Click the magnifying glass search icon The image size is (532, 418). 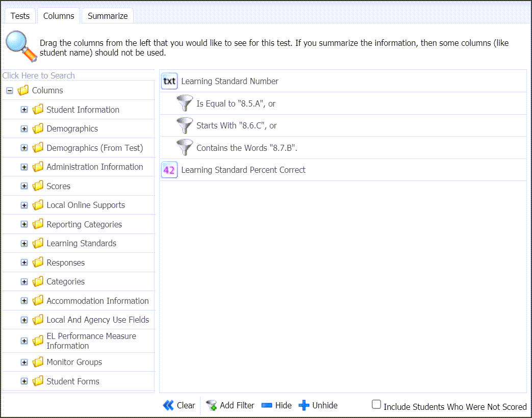point(21,46)
